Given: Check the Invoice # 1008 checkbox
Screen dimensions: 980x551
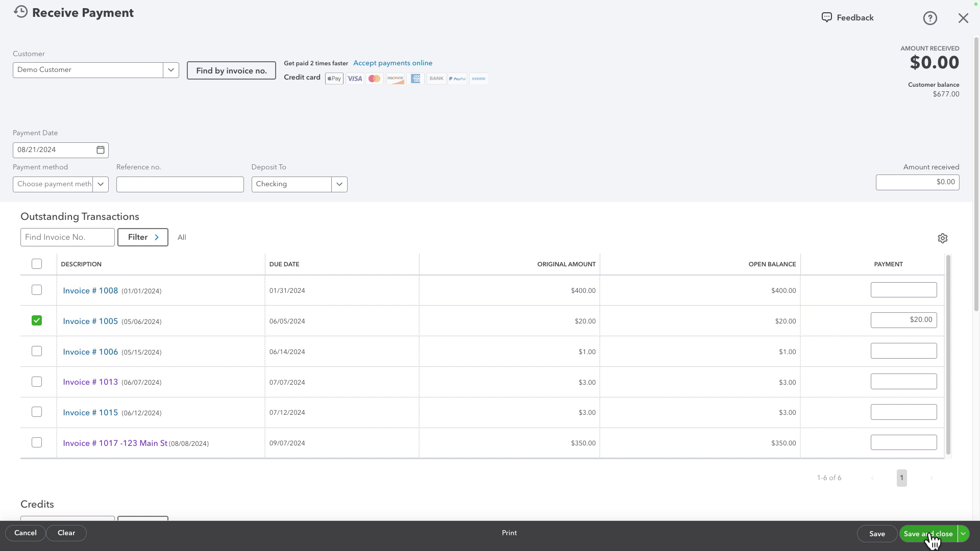Looking at the screenshot, I should [37, 290].
